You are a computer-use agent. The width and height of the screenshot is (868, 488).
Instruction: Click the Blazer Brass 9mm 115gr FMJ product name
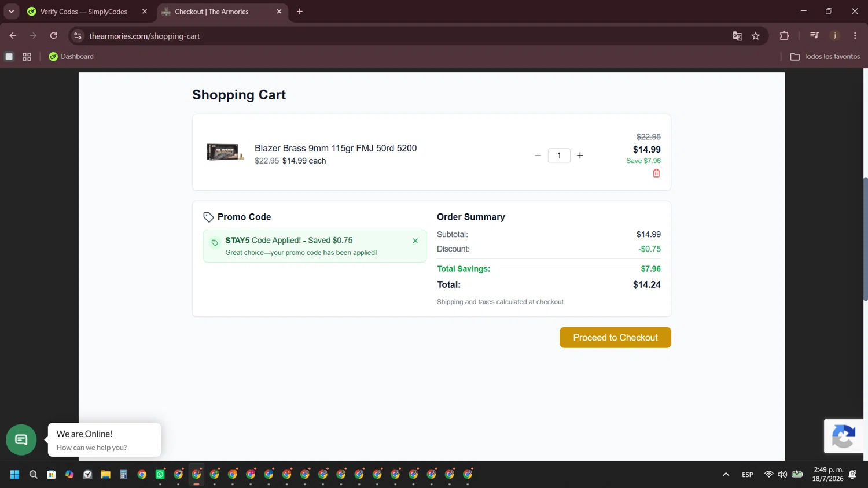point(336,148)
